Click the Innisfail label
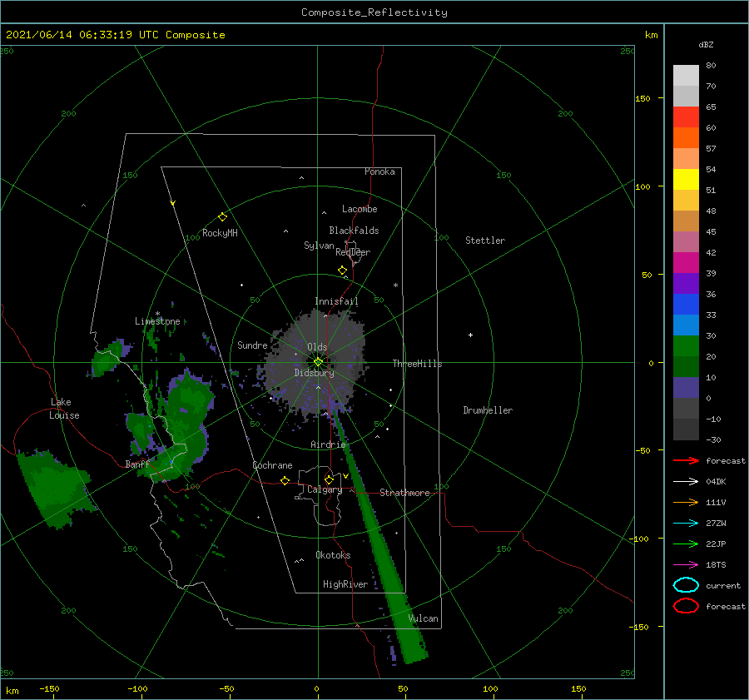Image resolution: width=749 pixels, height=700 pixels. tap(336, 301)
